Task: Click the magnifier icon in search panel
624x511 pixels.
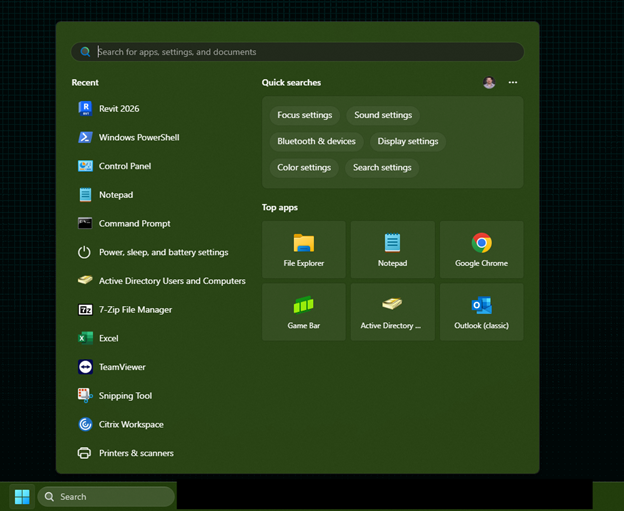Action: (x=85, y=52)
